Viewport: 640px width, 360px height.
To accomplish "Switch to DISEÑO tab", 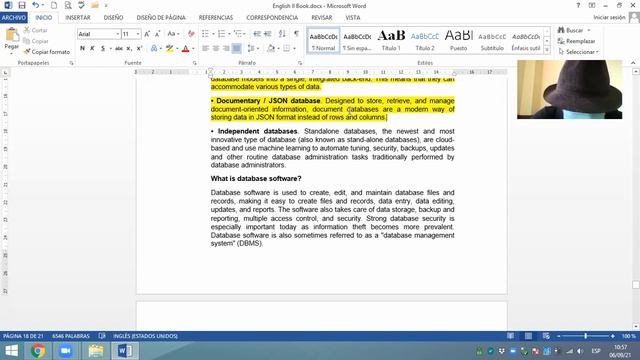I will (113, 18).
